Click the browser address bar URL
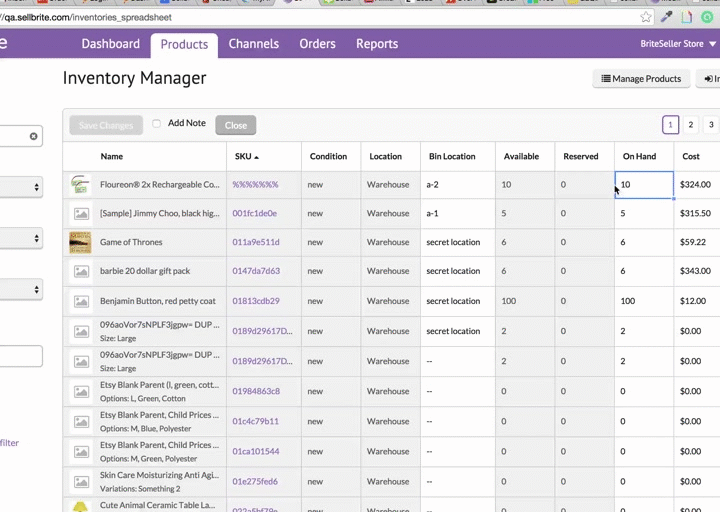720x512 pixels. pos(87,17)
